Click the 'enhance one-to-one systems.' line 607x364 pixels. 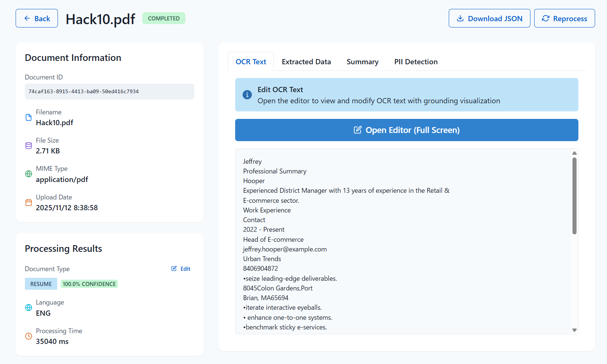tap(288, 318)
